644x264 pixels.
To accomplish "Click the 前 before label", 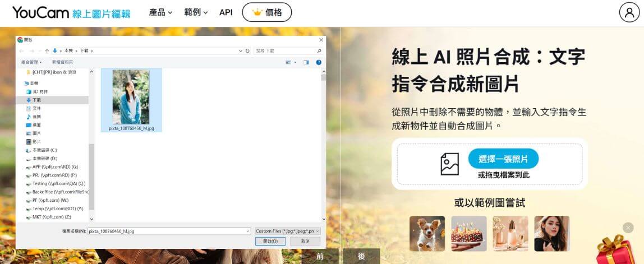I will click(x=320, y=256).
